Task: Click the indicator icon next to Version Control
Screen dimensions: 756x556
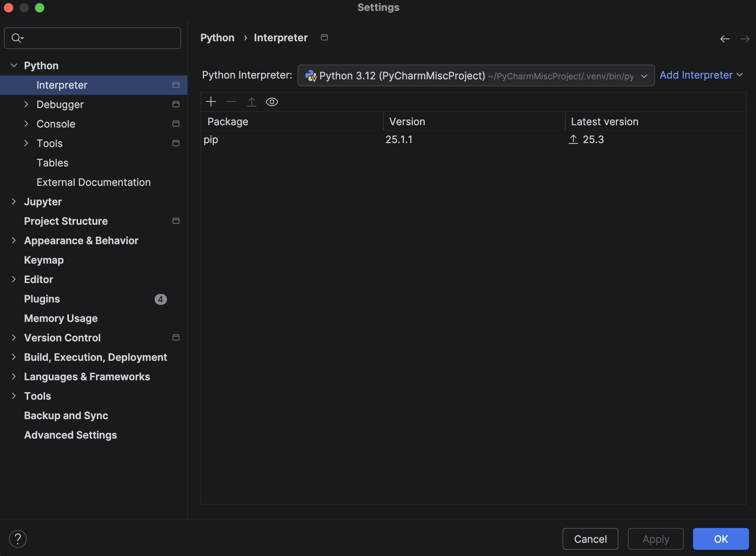Action: [176, 337]
